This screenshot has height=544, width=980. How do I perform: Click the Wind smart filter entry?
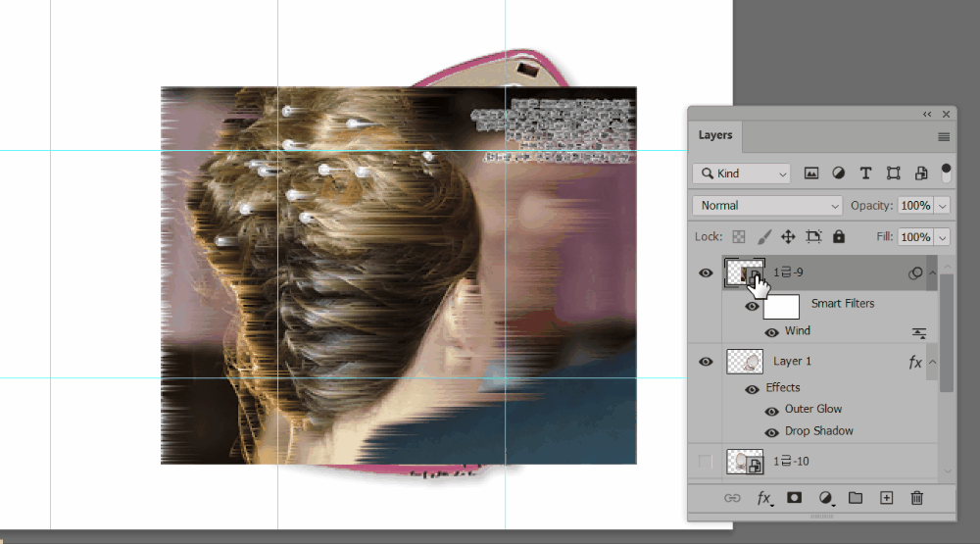(798, 330)
